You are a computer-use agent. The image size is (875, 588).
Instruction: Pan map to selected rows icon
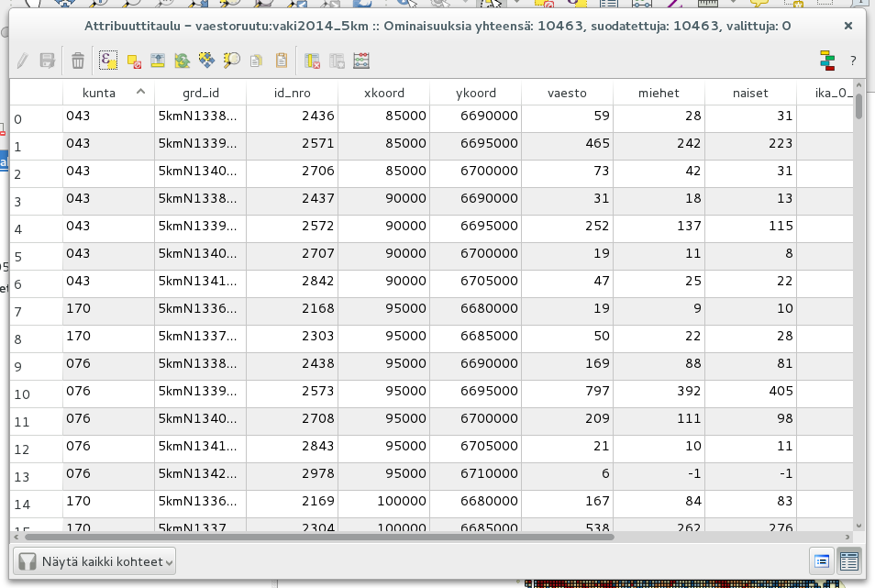point(206,61)
